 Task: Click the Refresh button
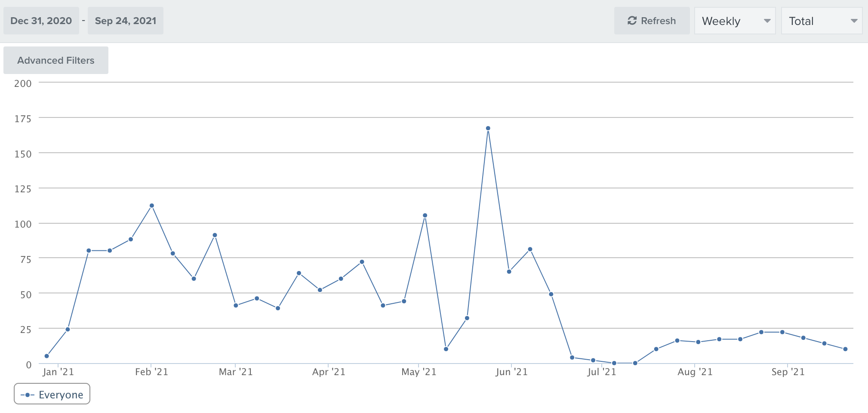652,21
